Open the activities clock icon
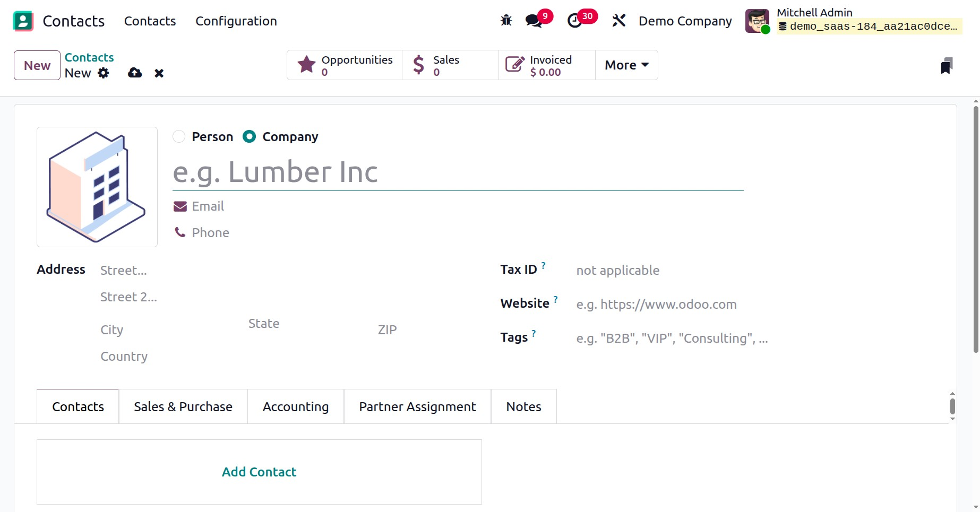 574,21
